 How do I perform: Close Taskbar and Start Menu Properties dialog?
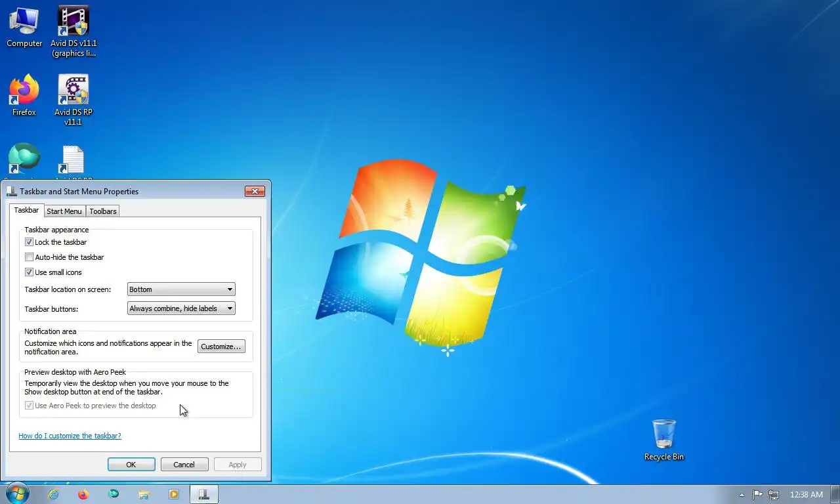tap(255, 192)
